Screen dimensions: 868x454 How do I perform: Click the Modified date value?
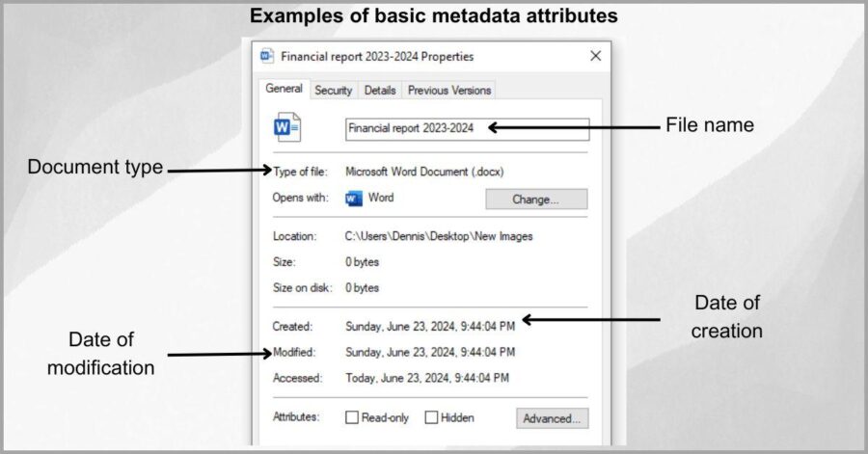(x=430, y=353)
